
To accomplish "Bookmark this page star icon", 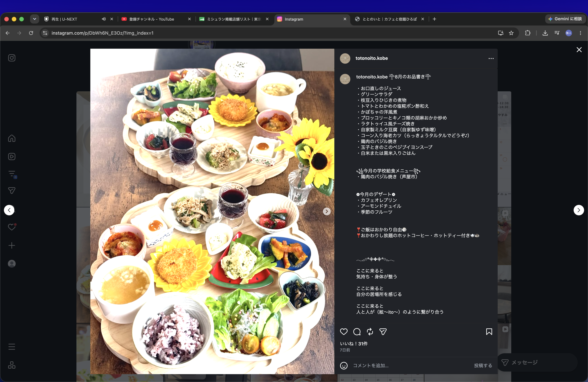I will click(511, 33).
